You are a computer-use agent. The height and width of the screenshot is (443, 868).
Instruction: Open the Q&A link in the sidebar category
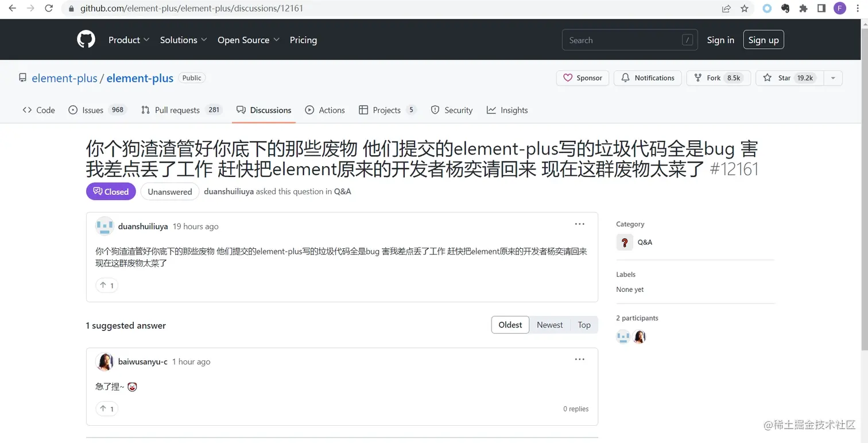tap(645, 242)
